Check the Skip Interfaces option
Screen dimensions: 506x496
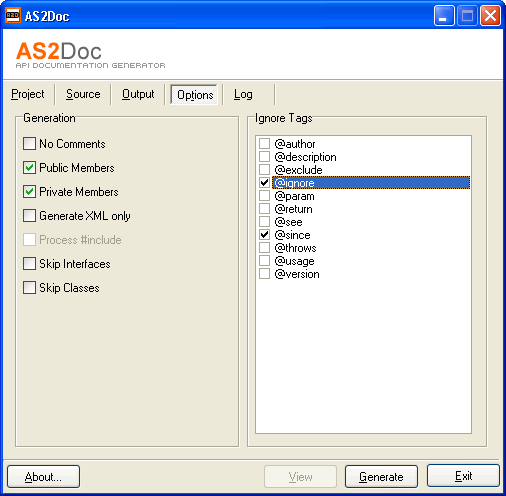click(x=29, y=264)
